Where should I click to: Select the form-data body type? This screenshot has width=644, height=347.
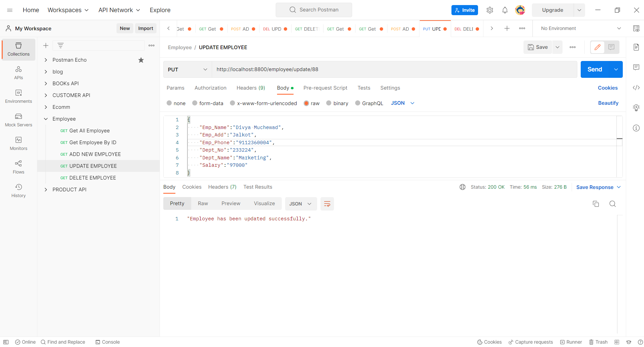(208, 103)
